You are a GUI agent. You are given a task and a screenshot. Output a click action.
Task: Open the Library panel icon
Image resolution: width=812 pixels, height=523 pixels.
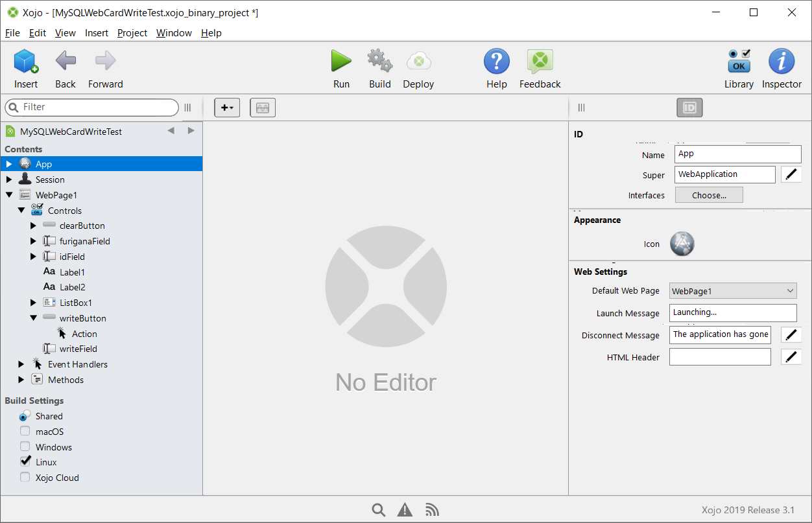pos(739,62)
